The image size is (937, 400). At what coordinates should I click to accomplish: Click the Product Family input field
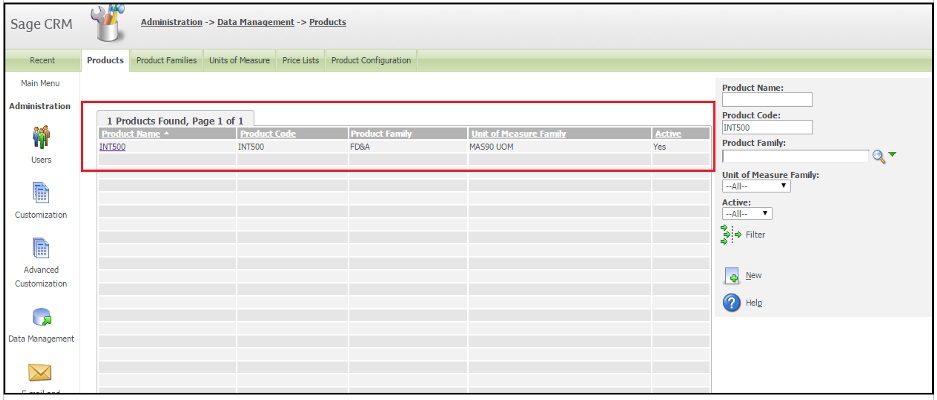[x=795, y=156]
